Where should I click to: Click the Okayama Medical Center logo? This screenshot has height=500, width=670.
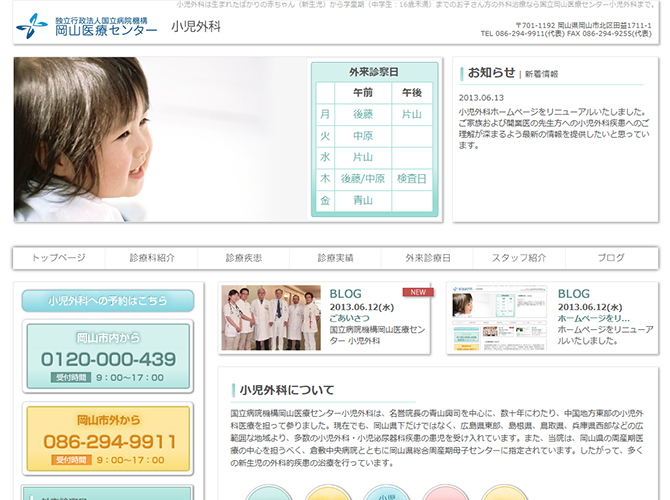87,26
